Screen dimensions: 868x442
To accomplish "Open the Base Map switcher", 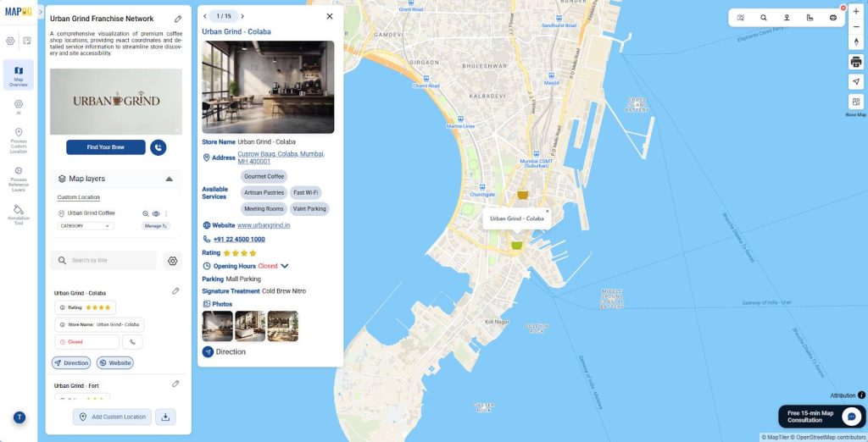I will tap(856, 102).
